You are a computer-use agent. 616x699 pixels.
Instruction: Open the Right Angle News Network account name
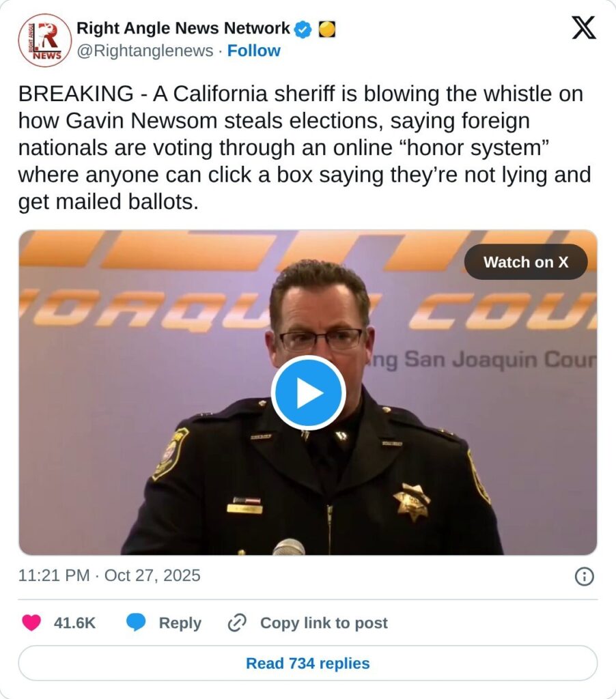[183, 29]
